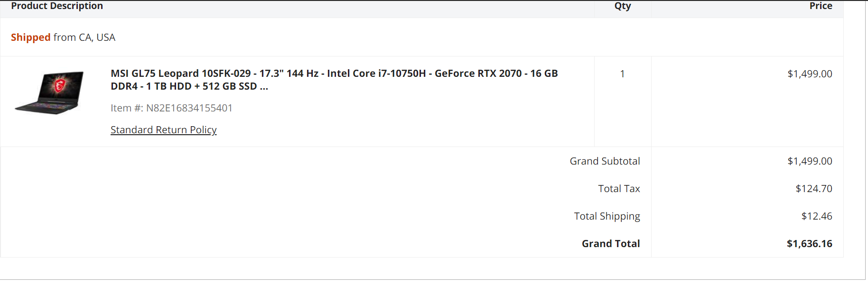Click the quantity value 1

tap(622, 74)
